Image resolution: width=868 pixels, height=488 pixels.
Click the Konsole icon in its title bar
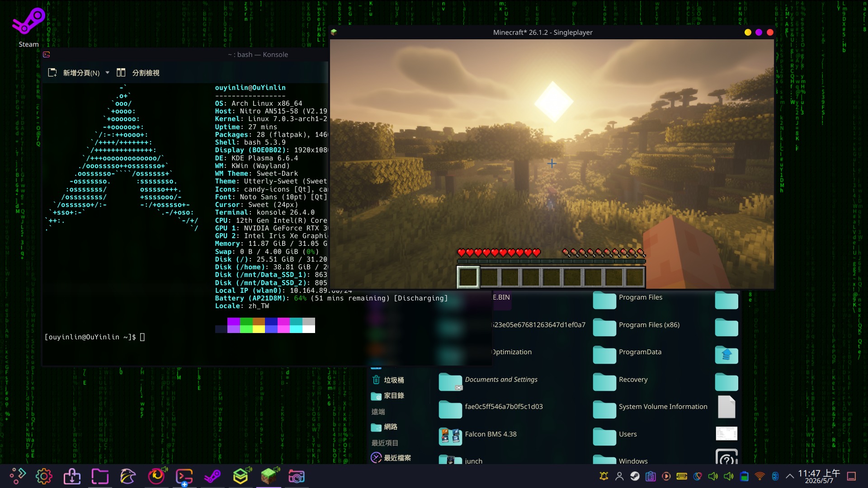tap(47, 55)
